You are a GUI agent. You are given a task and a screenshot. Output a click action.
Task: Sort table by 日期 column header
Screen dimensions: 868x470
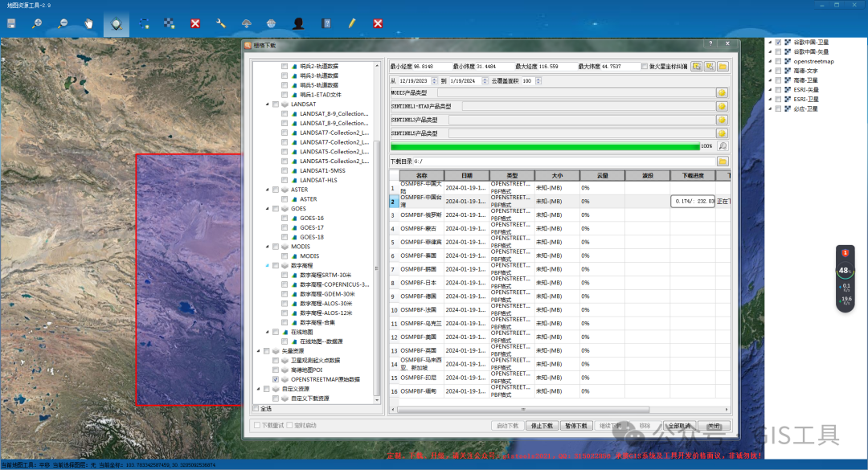click(x=467, y=175)
